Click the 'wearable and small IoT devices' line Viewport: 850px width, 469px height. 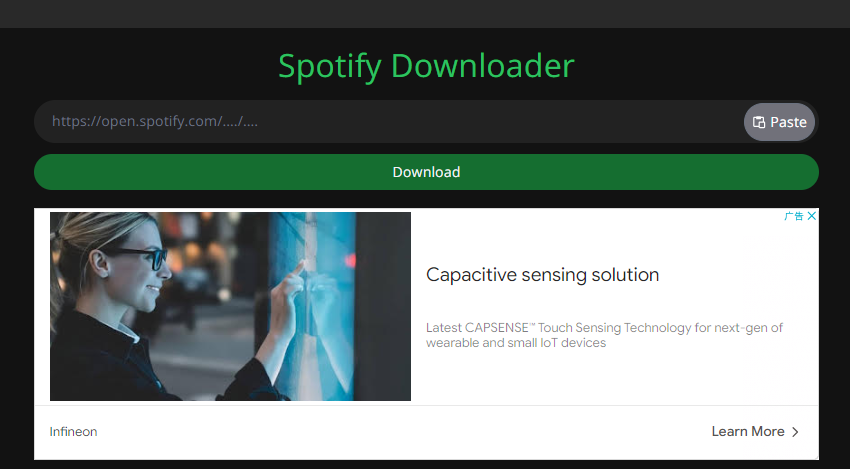coord(516,343)
